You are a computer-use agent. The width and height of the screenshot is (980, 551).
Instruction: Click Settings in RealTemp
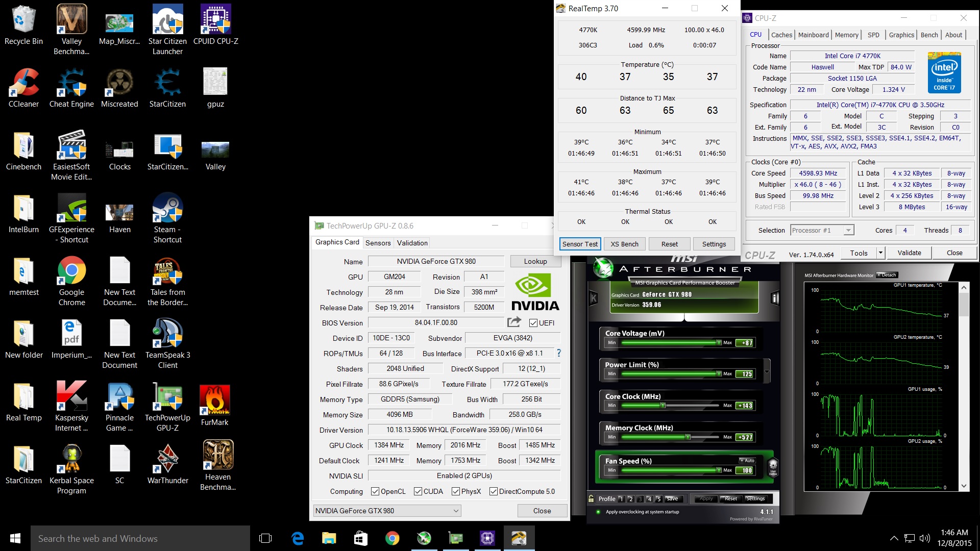tap(714, 244)
